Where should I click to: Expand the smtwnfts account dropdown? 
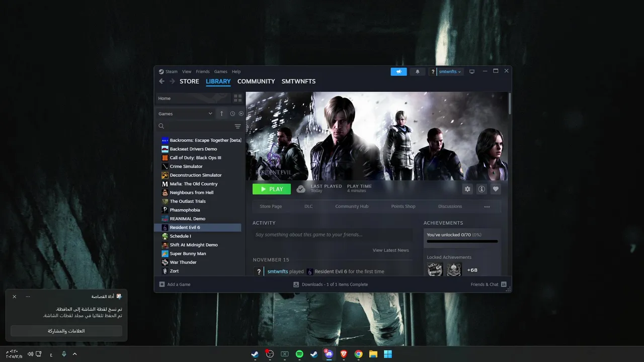coord(450,71)
